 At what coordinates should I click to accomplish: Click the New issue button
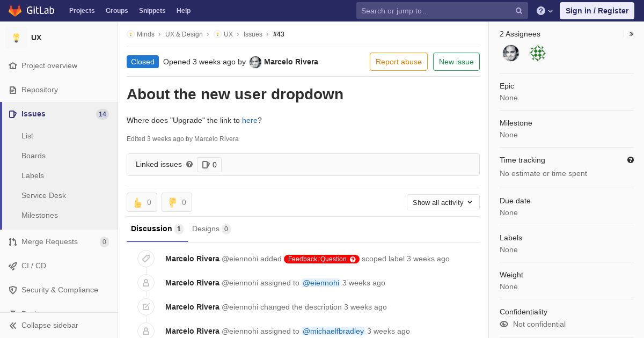pyautogui.click(x=456, y=62)
